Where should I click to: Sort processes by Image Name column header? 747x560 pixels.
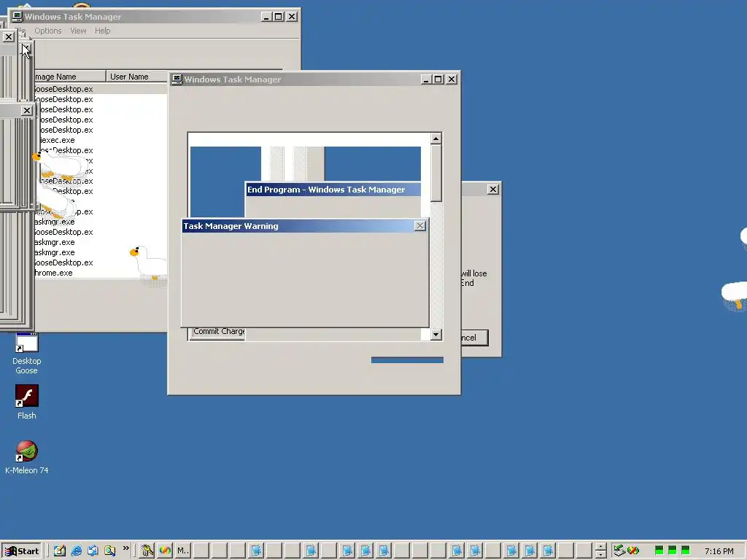pos(69,77)
